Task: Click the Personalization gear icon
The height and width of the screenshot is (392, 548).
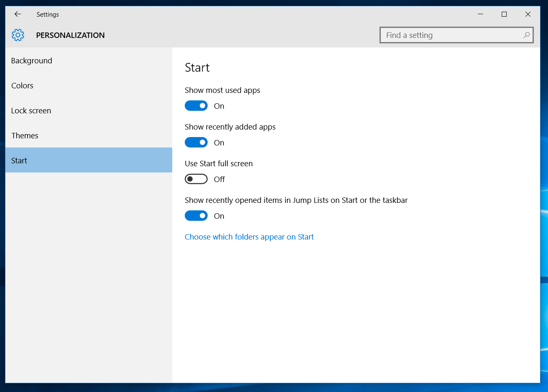Action: (x=18, y=35)
